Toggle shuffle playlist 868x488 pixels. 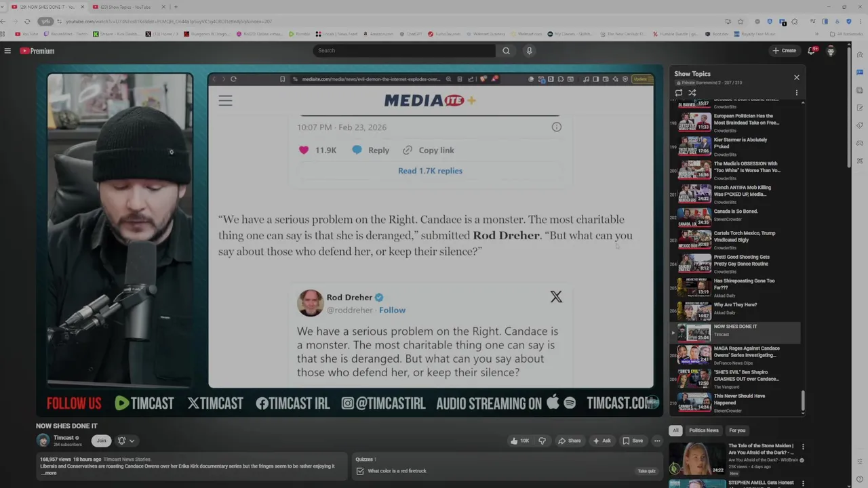(x=692, y=93)
